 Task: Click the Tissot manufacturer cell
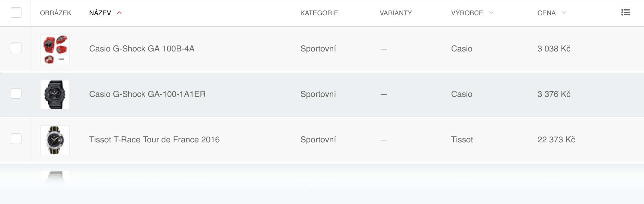(x=462, y=139)
